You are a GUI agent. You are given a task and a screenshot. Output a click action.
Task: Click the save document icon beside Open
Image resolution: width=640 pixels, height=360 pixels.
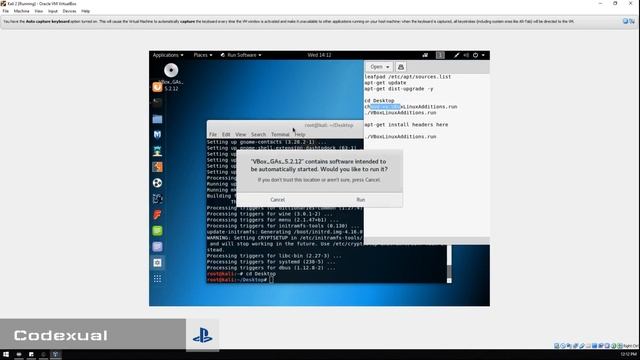(x=401, y=67)
